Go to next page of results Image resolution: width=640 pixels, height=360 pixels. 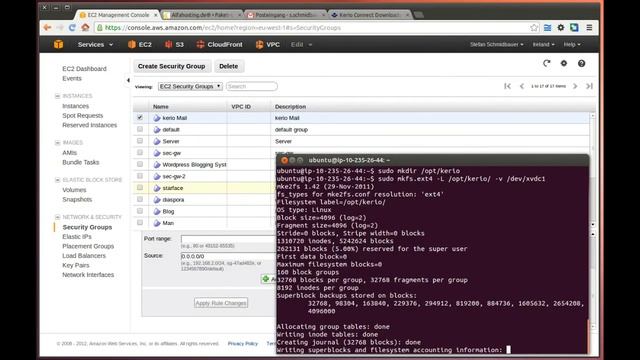coord(575,86)
